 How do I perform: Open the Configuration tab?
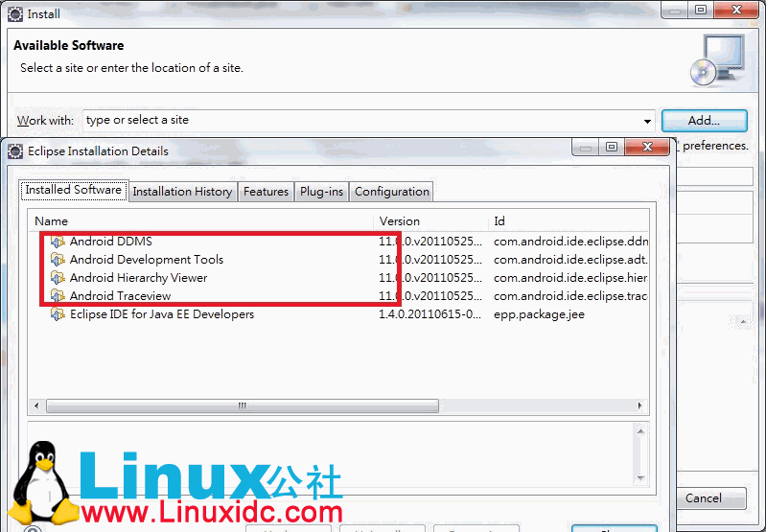coord(391,192)
